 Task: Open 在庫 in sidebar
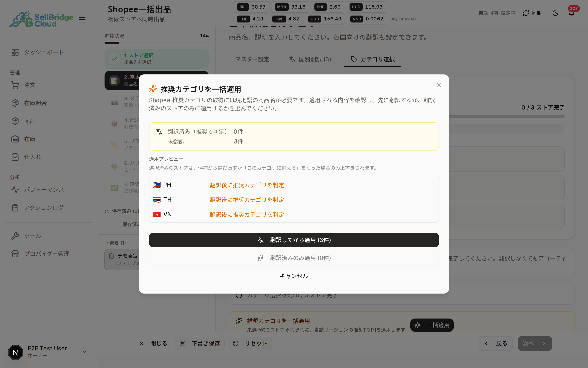point(49,139)
